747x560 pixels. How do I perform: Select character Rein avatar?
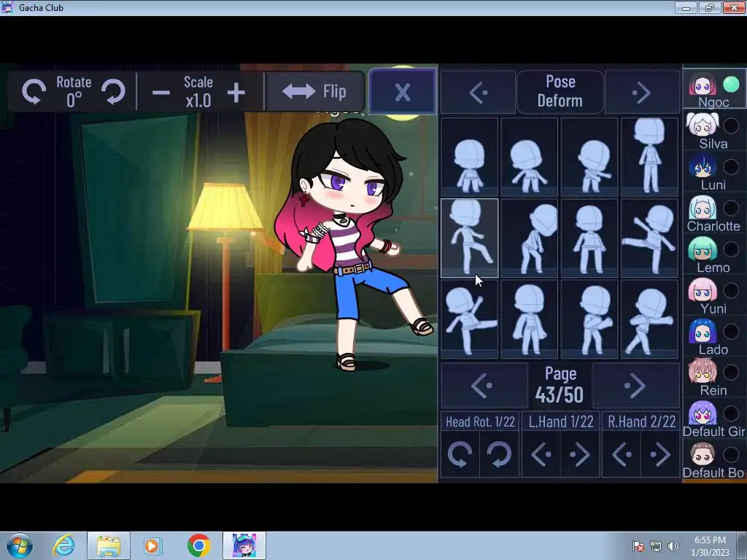tap(703, 372)
